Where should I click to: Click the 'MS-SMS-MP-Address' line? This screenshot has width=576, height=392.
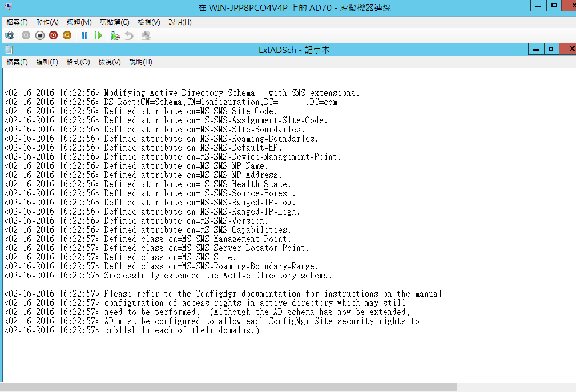click(x=143, y=175)
